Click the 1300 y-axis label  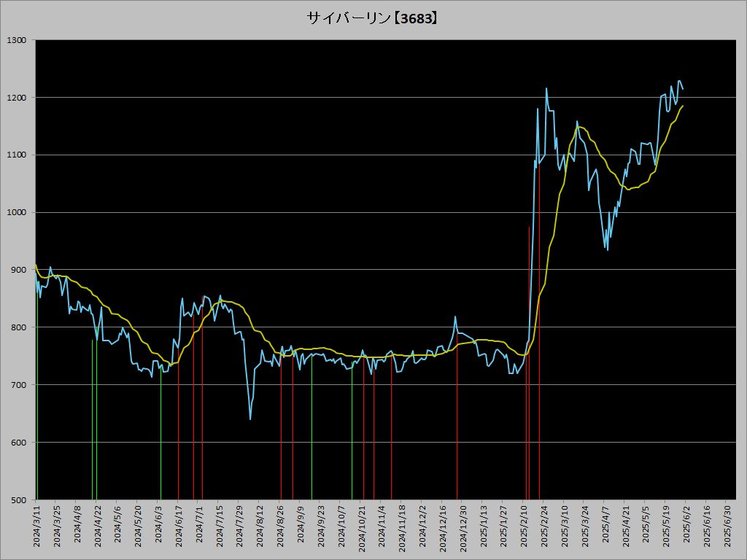(x=16, y=40)
